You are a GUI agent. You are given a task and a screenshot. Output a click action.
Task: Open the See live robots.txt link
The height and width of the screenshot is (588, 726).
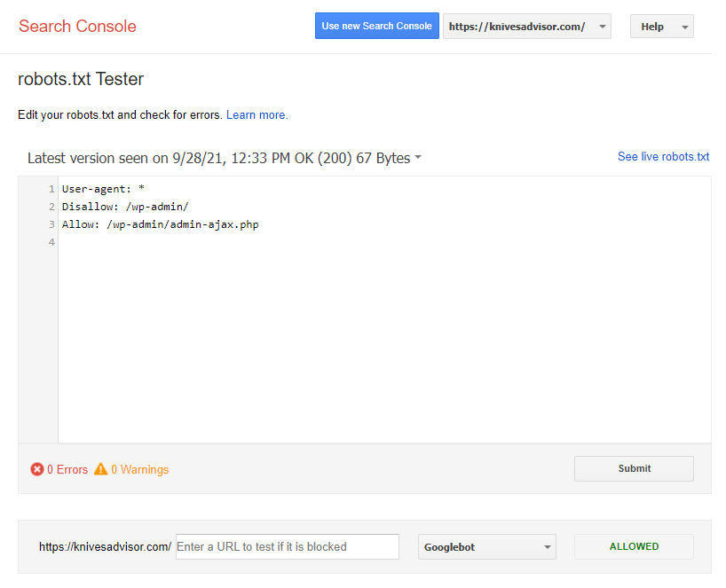pos(663,157)
